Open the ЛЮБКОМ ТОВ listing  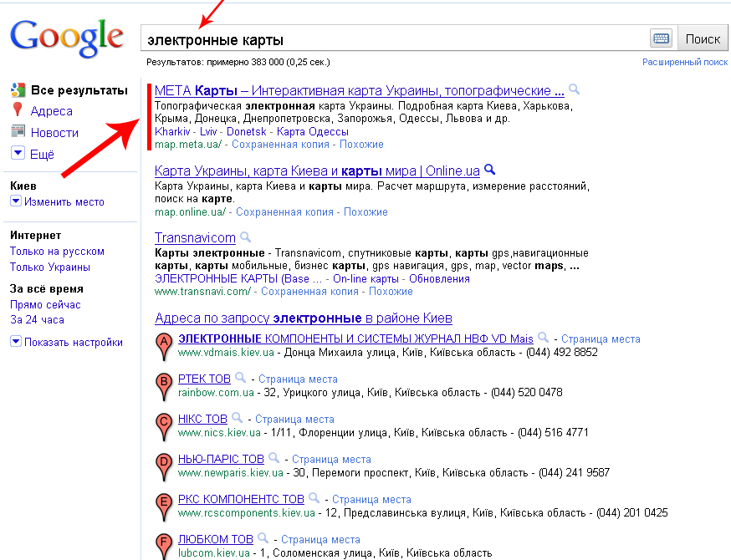pos(216,539)
